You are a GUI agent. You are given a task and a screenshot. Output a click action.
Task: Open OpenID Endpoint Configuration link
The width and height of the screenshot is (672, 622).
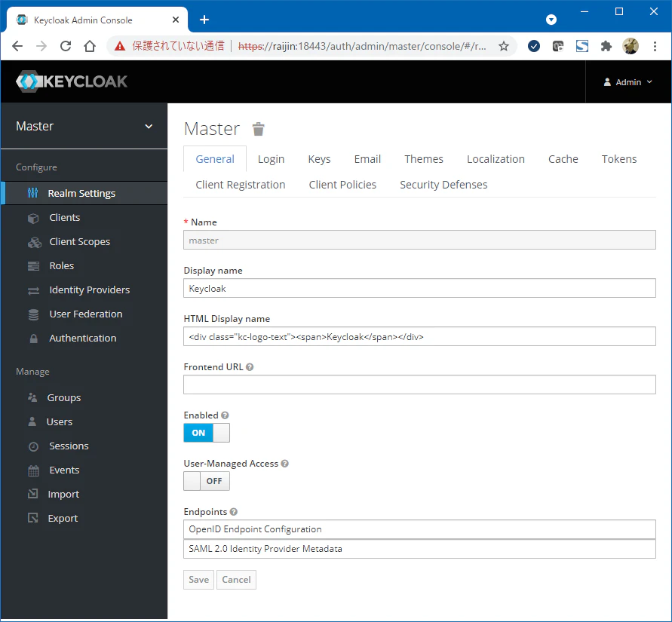pyautogui.click(x=419, y=529)
